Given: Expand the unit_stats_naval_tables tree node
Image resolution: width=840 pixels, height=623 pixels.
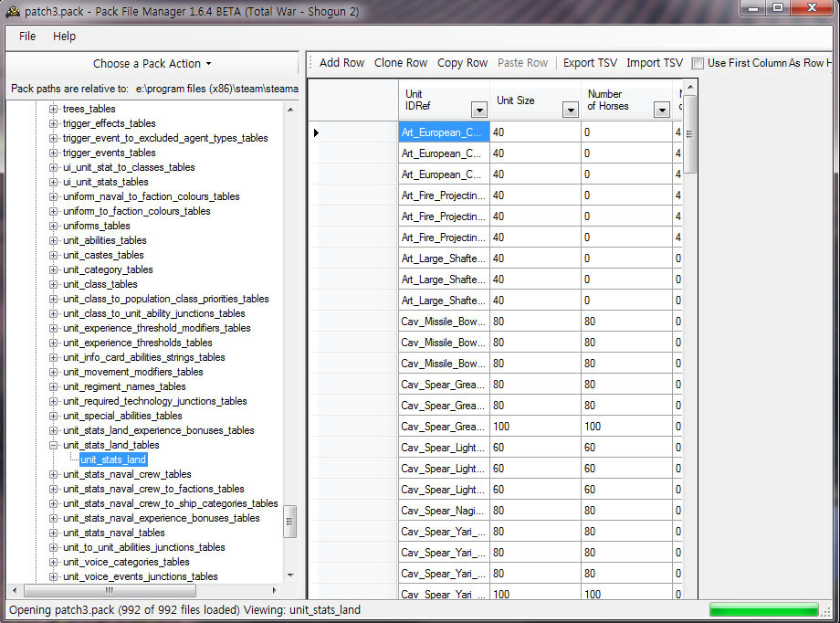Looking at the screenshot, I should [x=54, y=533].
